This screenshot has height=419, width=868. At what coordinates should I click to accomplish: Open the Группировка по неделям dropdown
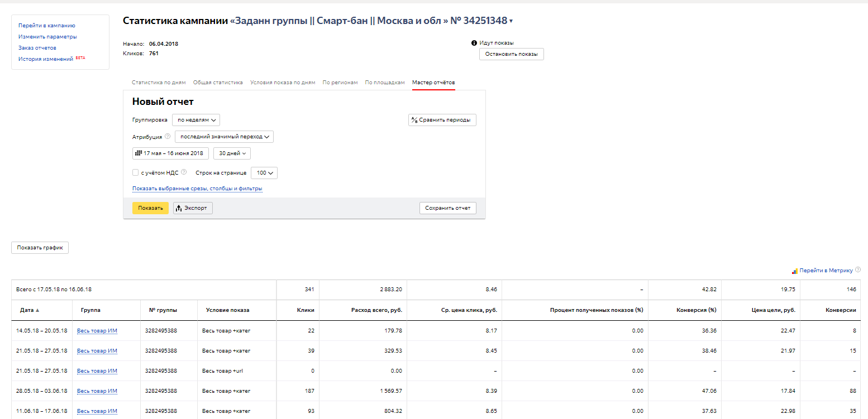pos(196,120)
